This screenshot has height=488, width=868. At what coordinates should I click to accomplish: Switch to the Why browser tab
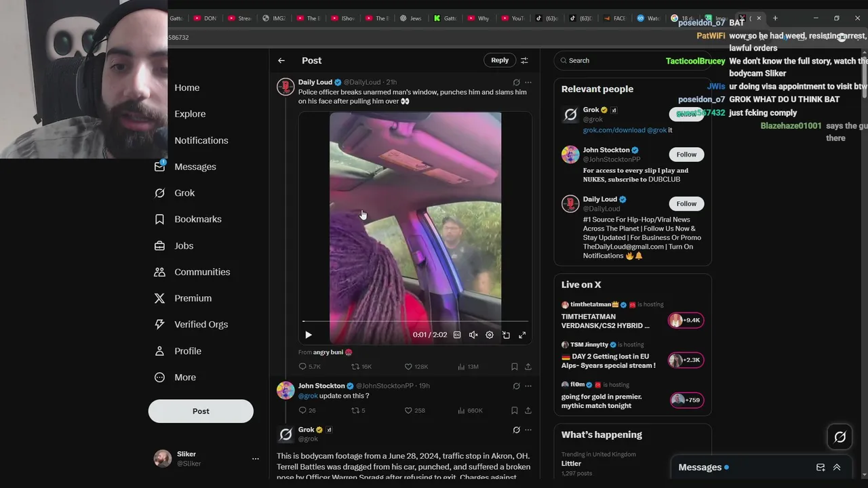coord(479,18)
